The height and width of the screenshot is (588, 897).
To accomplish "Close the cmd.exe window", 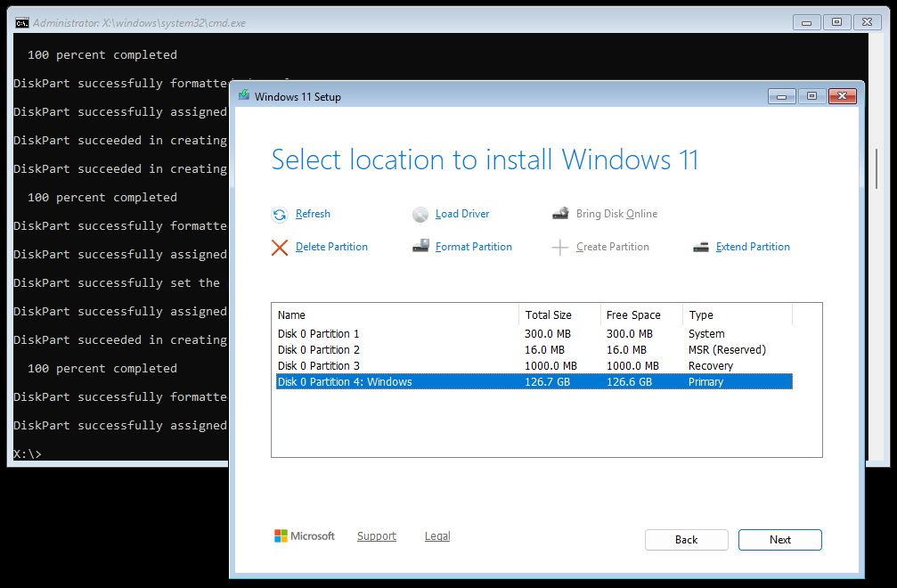I will tap(868, 23).
